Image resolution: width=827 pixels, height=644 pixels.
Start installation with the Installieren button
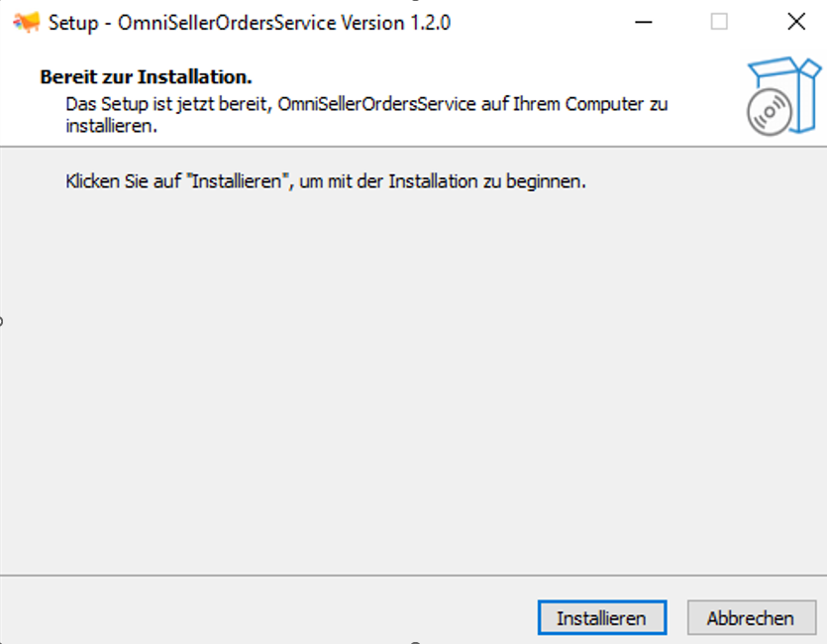click(x=602, y=617)
